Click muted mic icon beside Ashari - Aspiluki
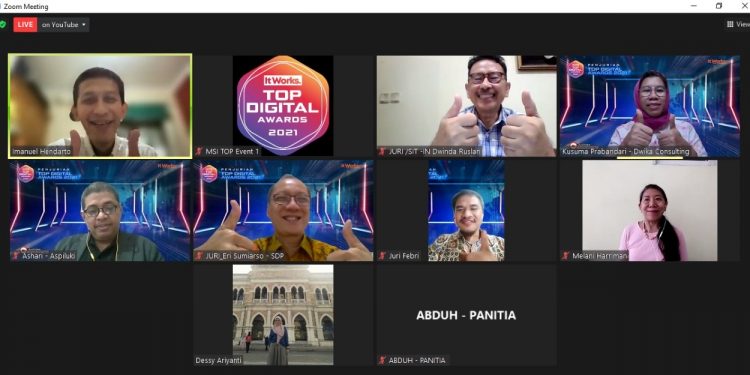 [x=16, y=256]
